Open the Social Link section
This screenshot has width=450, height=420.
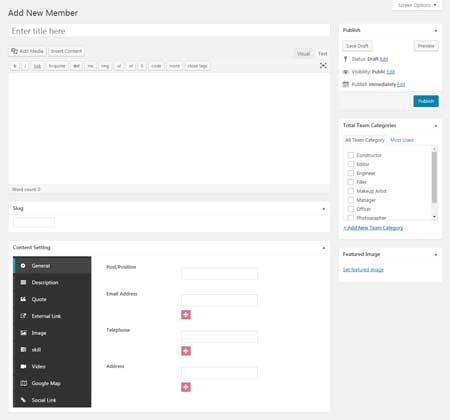tap(52, 400)
